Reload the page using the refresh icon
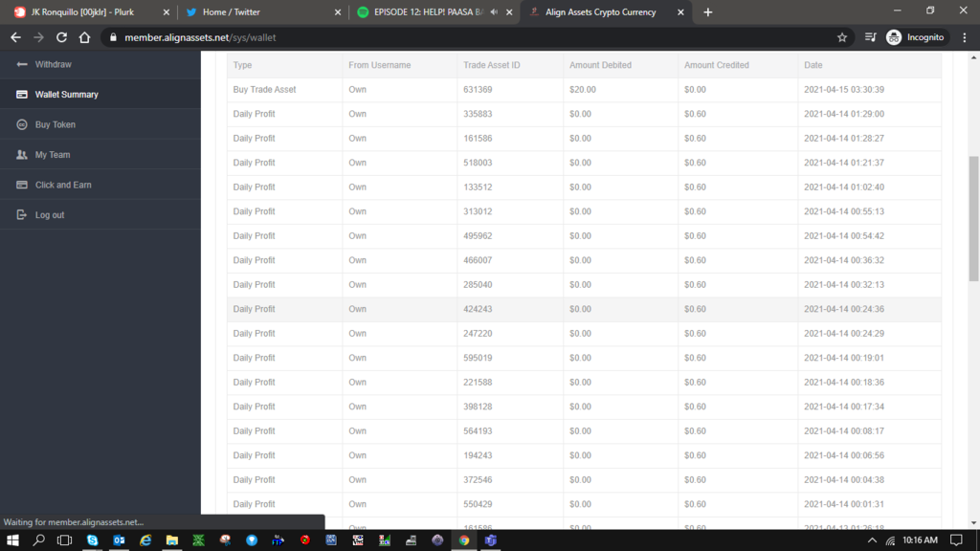Image resolution: width=980 pixels, height=551 pixels. tap(61, 37)
